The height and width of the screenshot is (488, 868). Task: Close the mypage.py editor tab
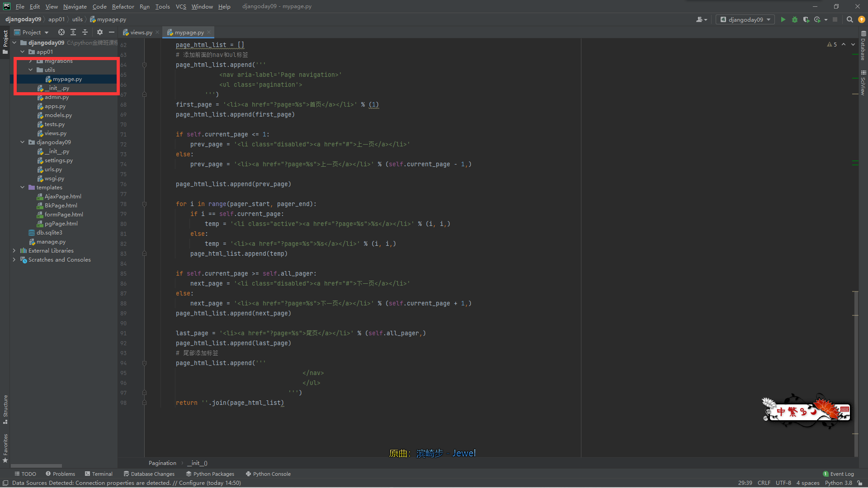[x=209, y=32]
